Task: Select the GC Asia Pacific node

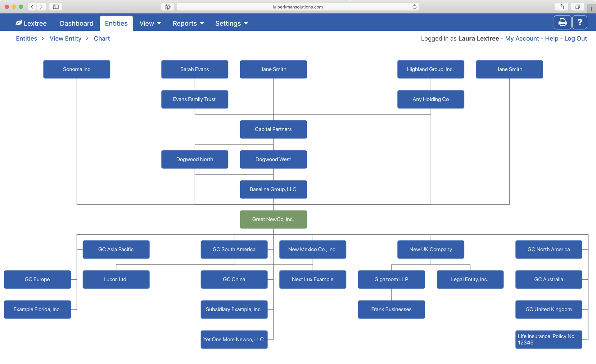Action: pos(116,250)
